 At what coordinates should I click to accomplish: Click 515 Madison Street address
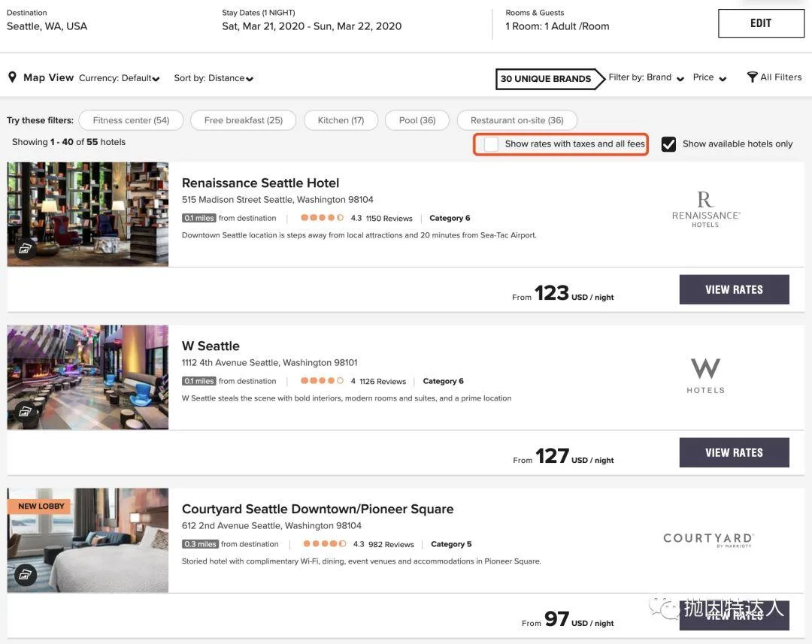[x=277, y=200]
